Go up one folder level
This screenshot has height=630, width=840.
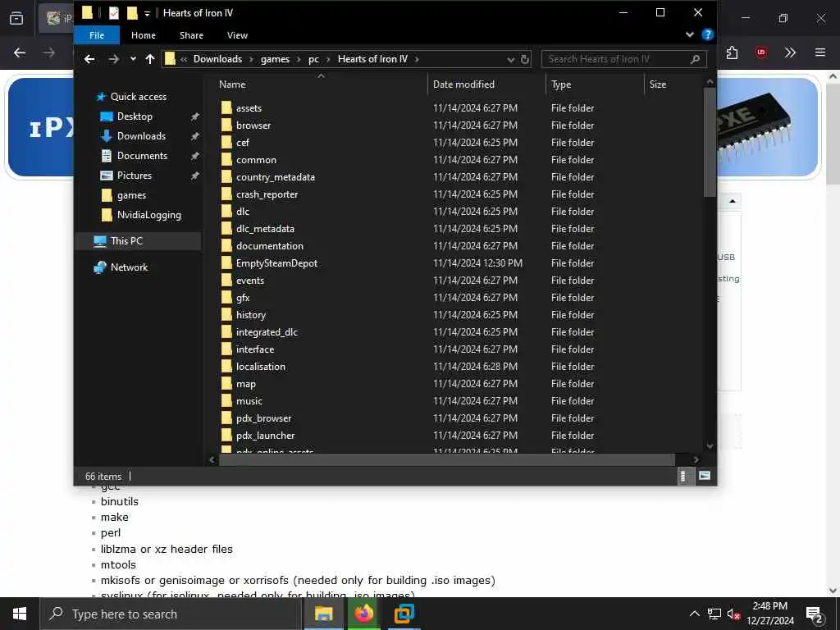point(150,59)
